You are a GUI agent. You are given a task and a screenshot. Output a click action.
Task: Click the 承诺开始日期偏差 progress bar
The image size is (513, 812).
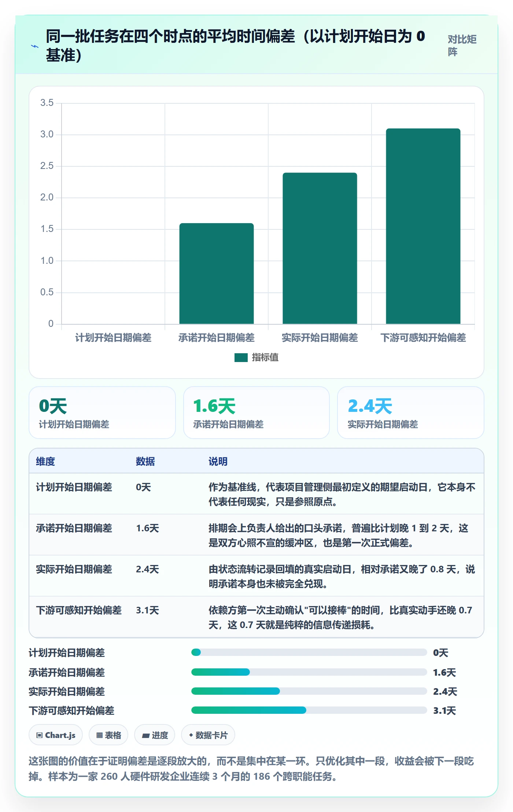click(309, 672)
